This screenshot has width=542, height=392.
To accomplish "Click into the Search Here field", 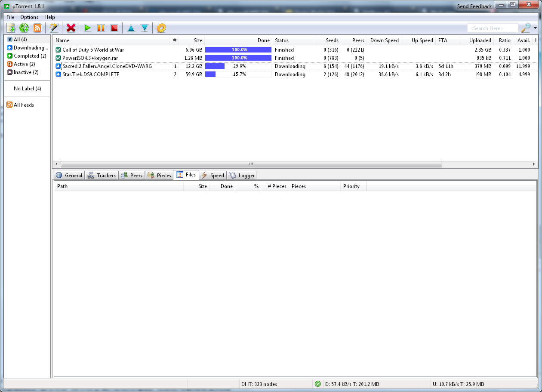I will click(493, 28).
